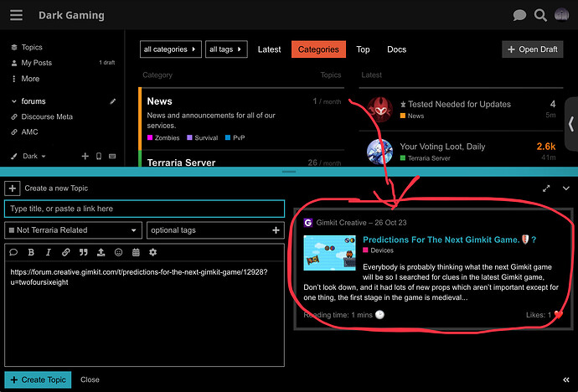The height and width of the screenshot is (392, 578).
Task: Open the search magnifier icon
Action: coord(540,15)
